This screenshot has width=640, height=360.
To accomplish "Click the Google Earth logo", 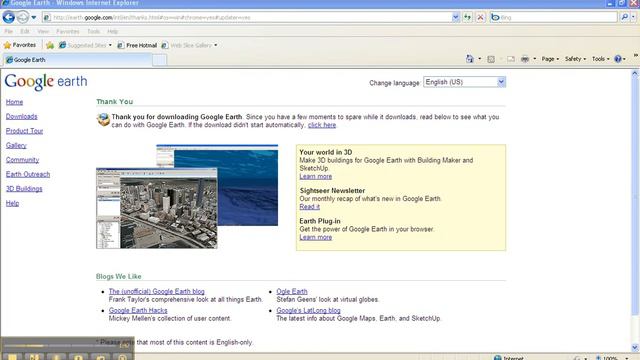I will pos(46,82).
